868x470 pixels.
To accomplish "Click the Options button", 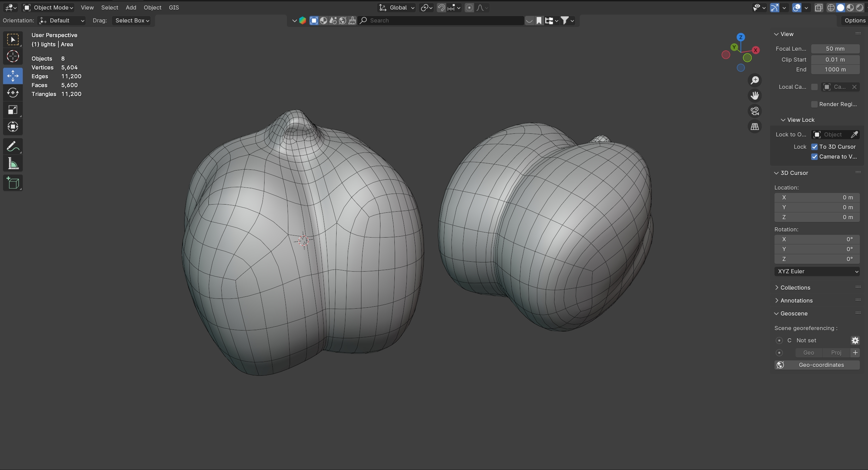I will (x=854, y=20).
